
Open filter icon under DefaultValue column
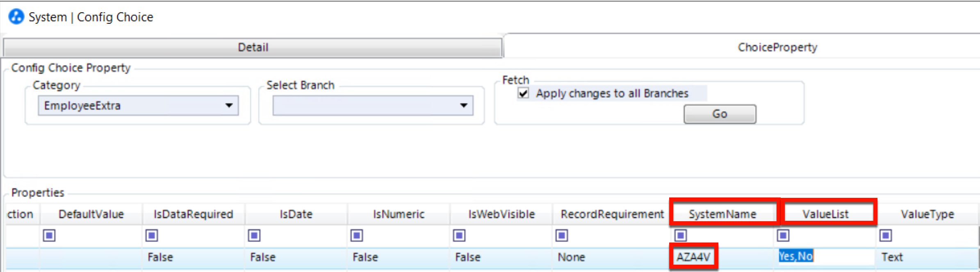(x=49, y=236)
